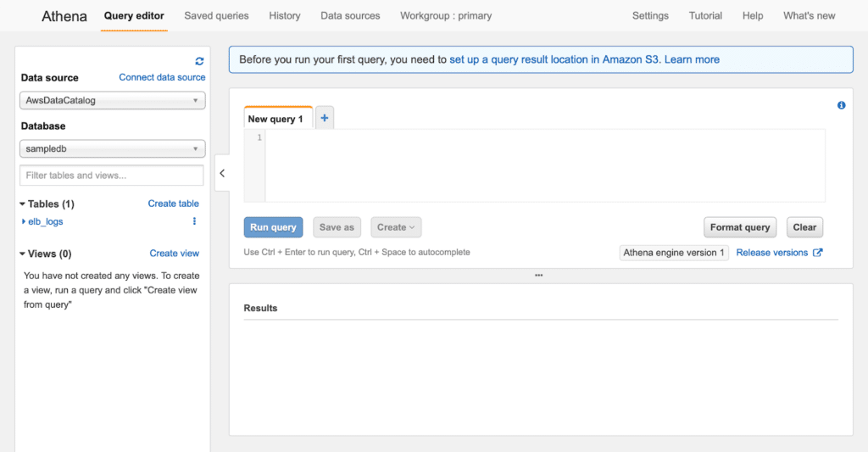Add a new query tab
The height and width of the screenshot is (452, 868).
(325, 118)
